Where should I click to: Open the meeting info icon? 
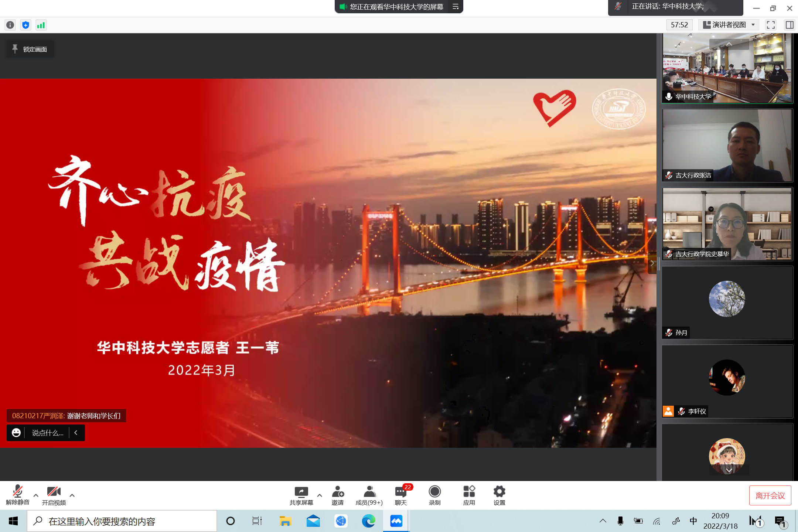(10, 25)
